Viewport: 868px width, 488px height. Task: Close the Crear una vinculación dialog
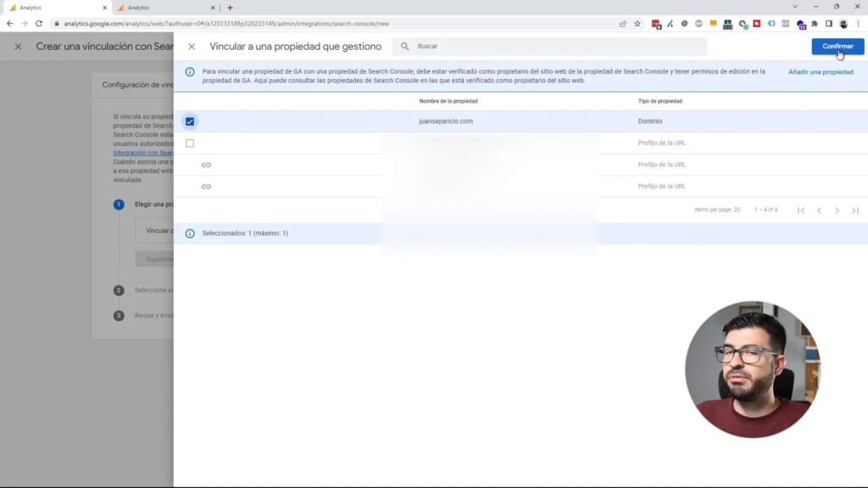click(x=19, y=47)
